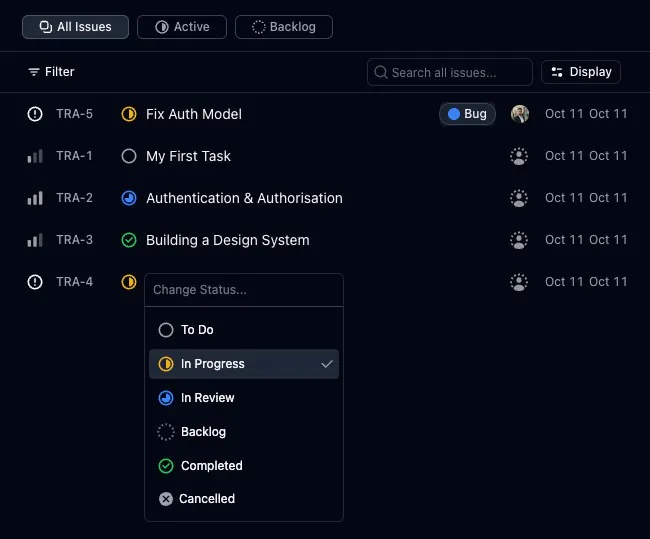This screenshot has width=650, height=539.
Task: Switch to the Active tab
Action: pos(182,27)
